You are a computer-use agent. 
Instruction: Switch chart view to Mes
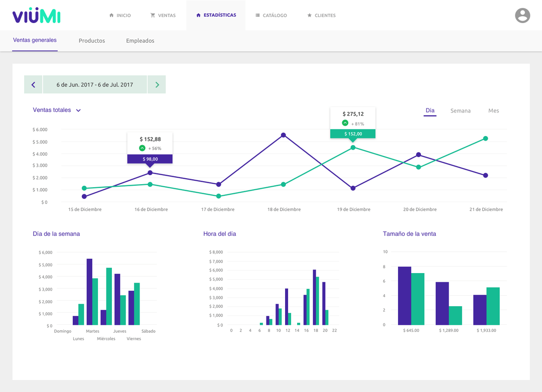click(x=493, y=110)
